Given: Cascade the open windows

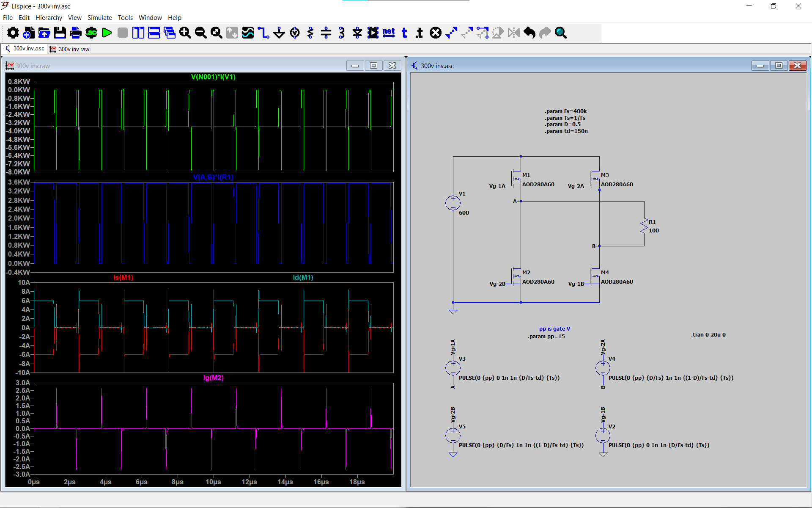Looking at the screenshot, I should (170, 33).
